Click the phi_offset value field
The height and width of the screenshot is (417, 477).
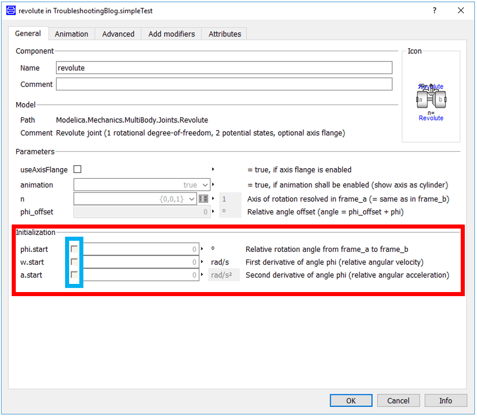(142, 212)
